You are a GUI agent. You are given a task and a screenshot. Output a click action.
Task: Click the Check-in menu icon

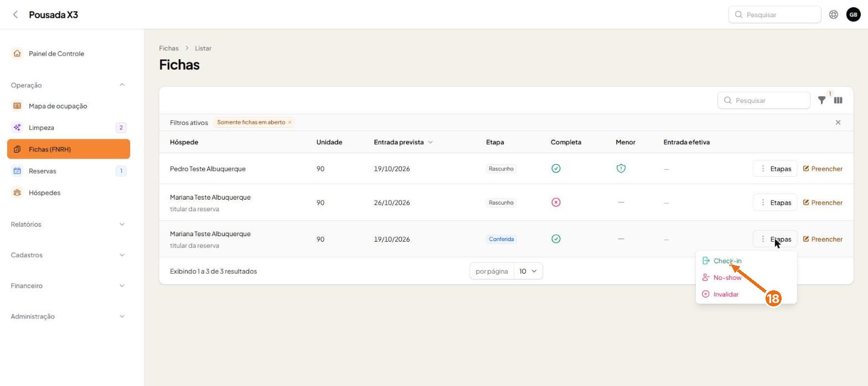(706, 260)
